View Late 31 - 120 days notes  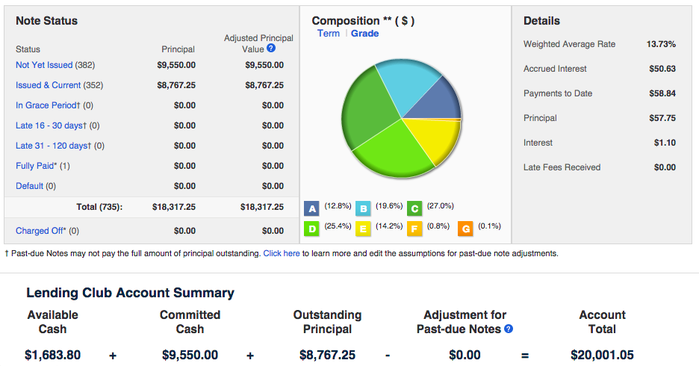coord(53,146)
